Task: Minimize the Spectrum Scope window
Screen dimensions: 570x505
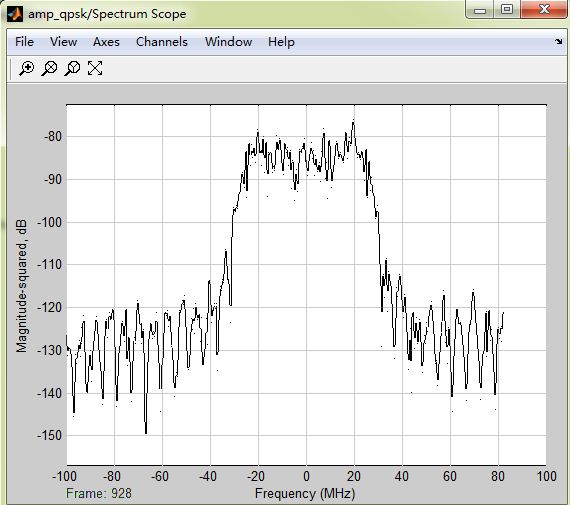Action: coord(480,9)
